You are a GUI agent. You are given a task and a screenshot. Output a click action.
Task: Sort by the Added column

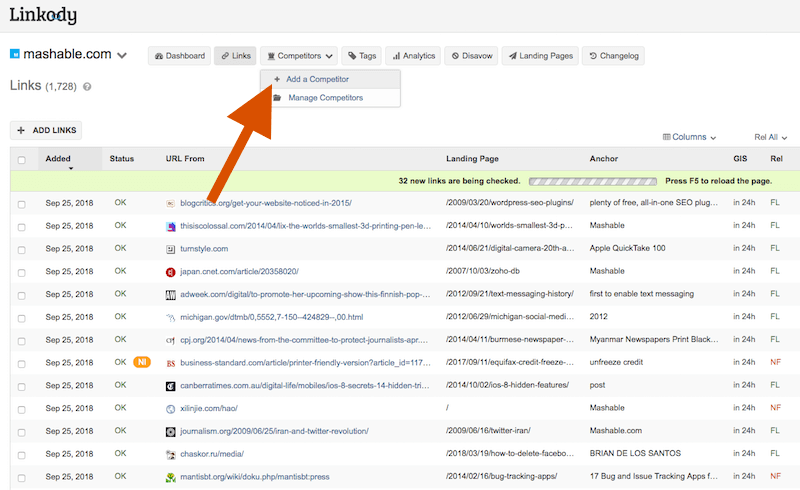click(x=58, y=159)
